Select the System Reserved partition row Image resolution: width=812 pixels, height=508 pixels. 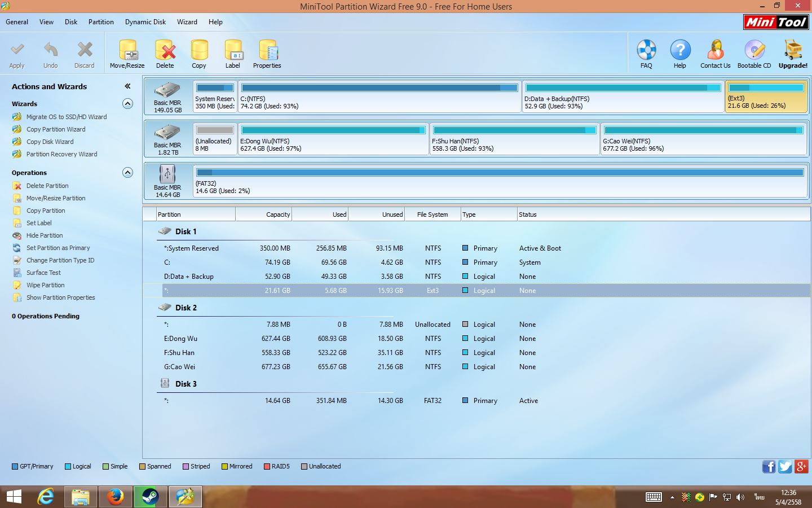pos(476,248)
